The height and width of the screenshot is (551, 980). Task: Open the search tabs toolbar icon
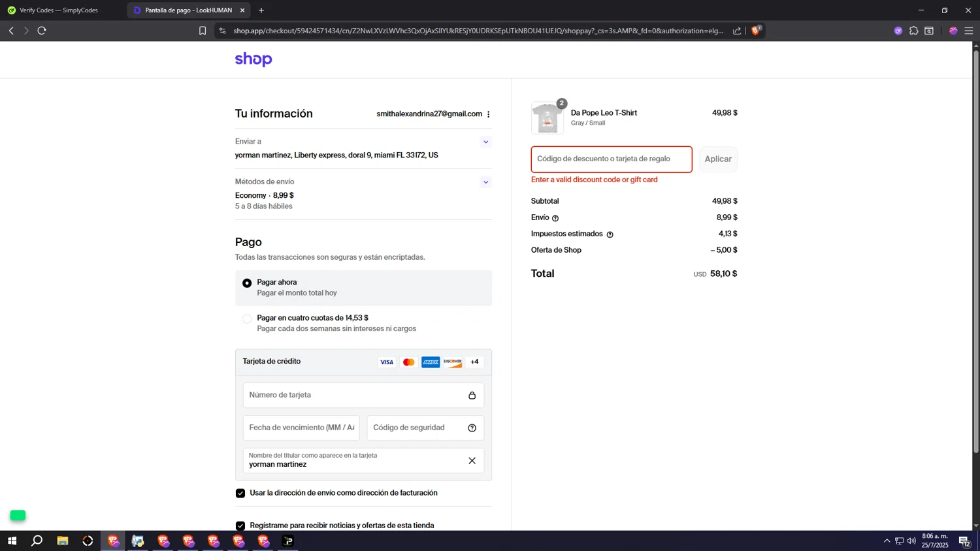tap(929, 31)
